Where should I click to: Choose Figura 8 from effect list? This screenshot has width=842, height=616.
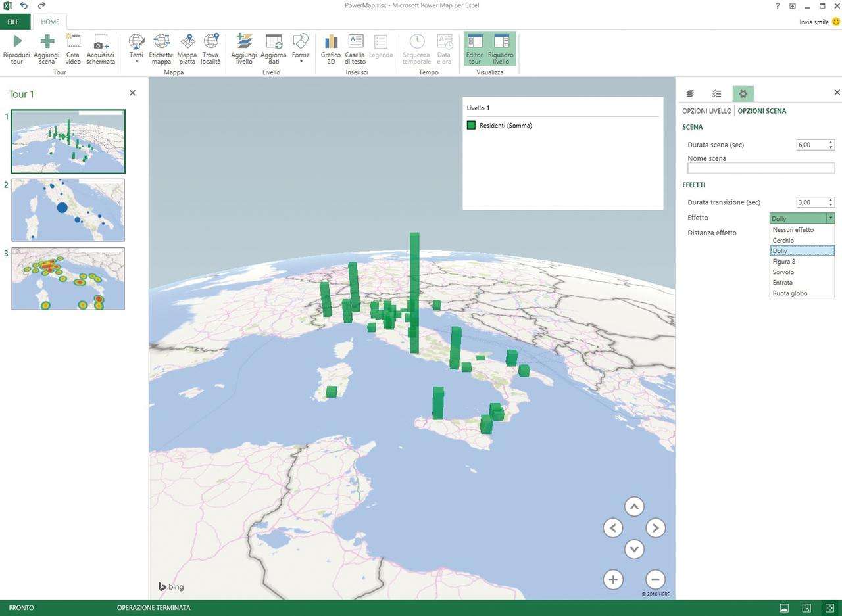point(784,262)
